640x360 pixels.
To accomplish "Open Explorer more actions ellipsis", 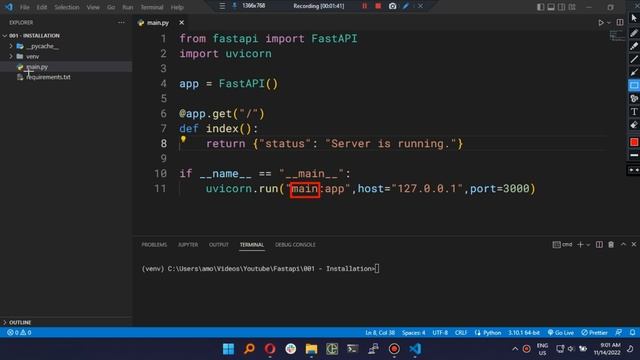I will (121, 22).
